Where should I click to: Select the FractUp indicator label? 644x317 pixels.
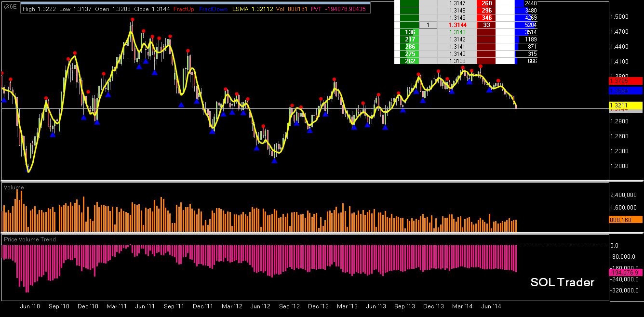[183, 9]
